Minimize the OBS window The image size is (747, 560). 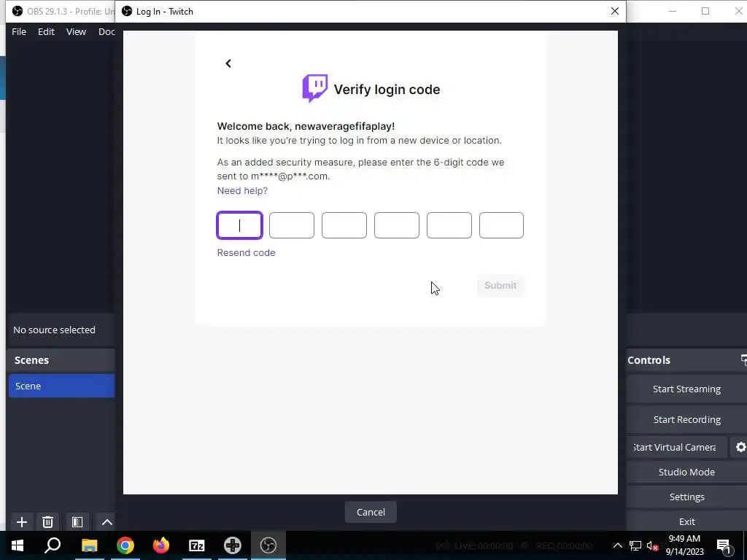(672, 11)
